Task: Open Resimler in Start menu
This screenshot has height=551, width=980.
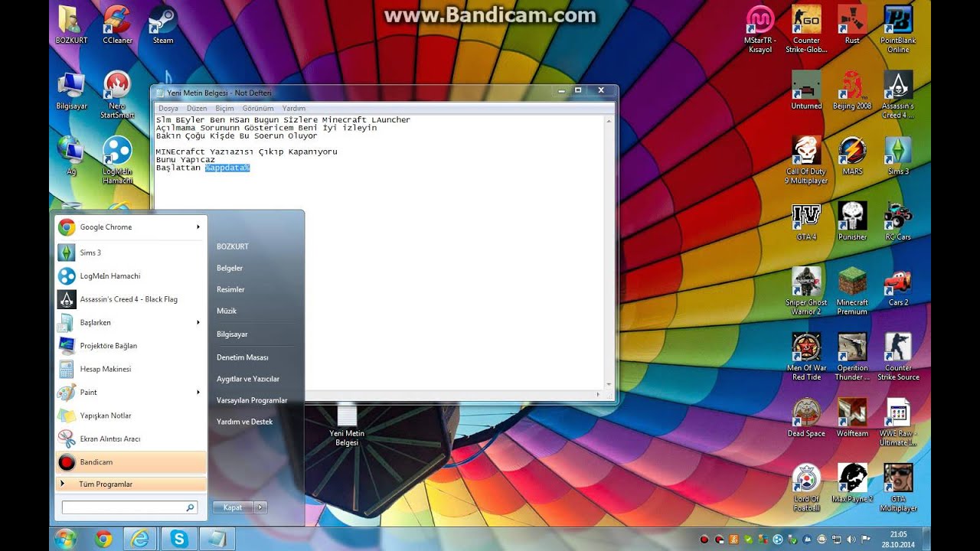Action: coord(230,290)
